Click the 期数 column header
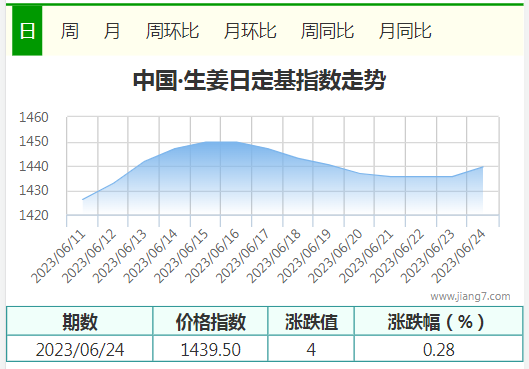The height and width of the screenshot is (369, 529). click(x=80, y=321)
